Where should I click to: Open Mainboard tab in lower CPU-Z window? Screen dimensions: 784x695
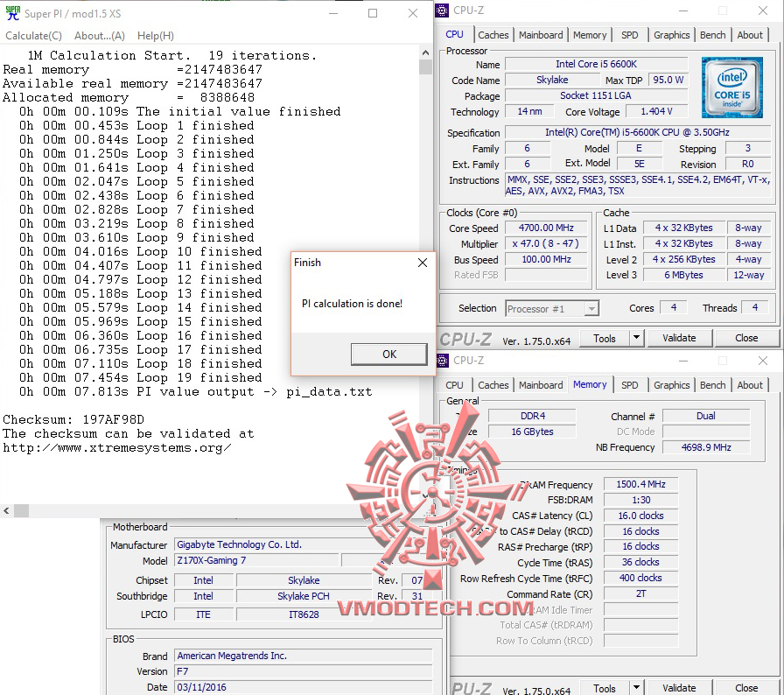pyautogui.click(x=541, y=385)
